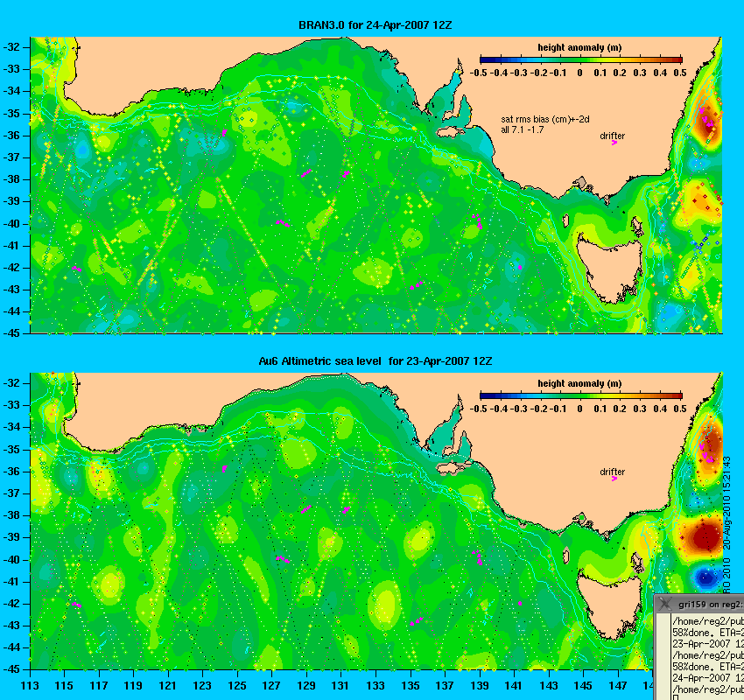This screenshot has height=700, width=744.
Task: Click the terminal line '23-Apr-2007 12'
Action: pyautogui.click(x=707, y=644)
